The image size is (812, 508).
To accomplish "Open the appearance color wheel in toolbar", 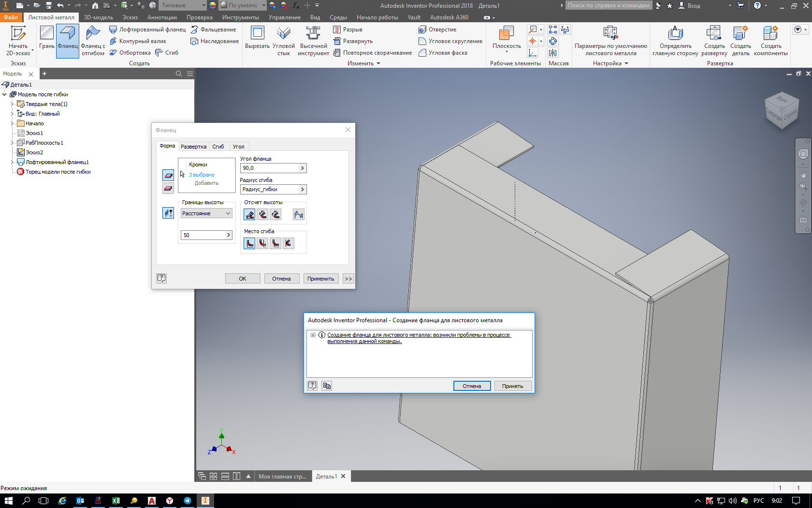I will [213, 5].
